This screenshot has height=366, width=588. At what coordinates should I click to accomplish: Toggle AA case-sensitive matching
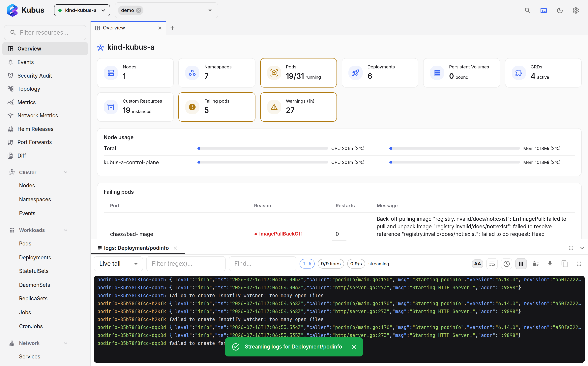(477, 264)
